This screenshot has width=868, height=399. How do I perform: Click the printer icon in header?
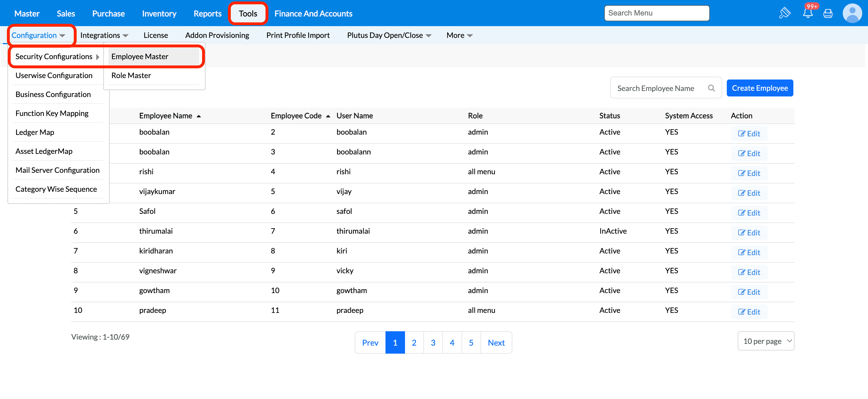point(828,13)
